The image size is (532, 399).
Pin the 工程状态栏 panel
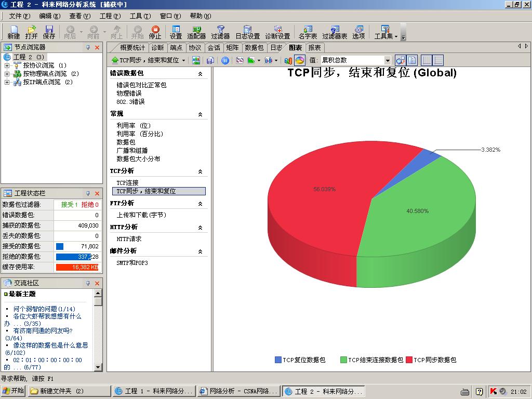[x=88, y=193]
